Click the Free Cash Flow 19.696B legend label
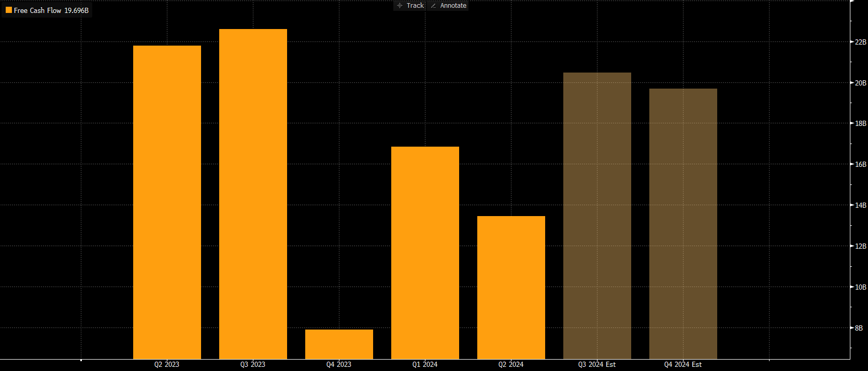 tap(51, 10)
